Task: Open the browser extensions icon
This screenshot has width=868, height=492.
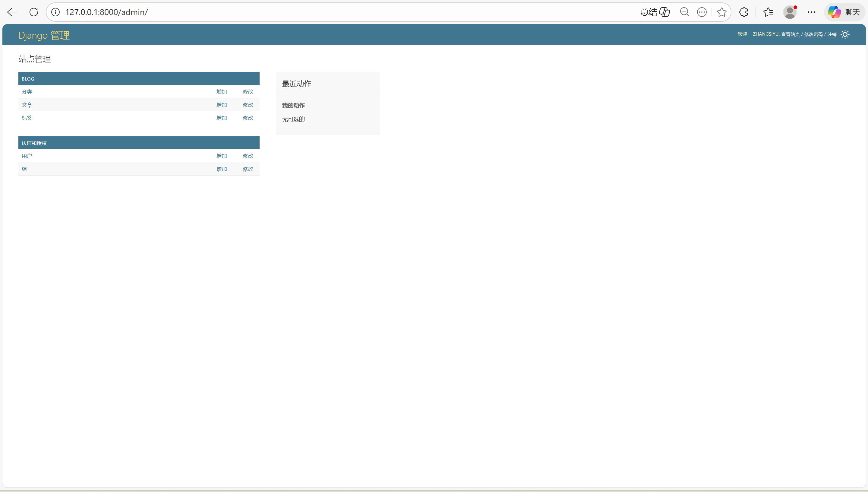Action: pos(743,12)
